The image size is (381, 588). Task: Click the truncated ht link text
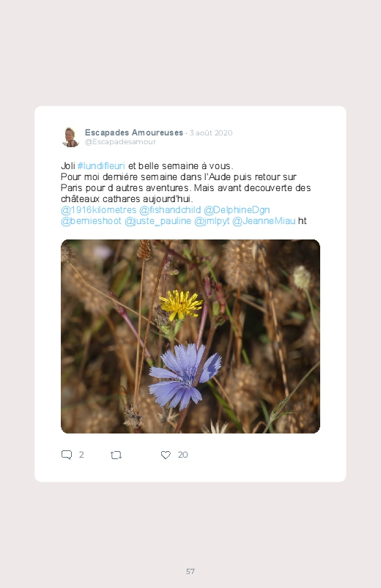tap(303, 221)
